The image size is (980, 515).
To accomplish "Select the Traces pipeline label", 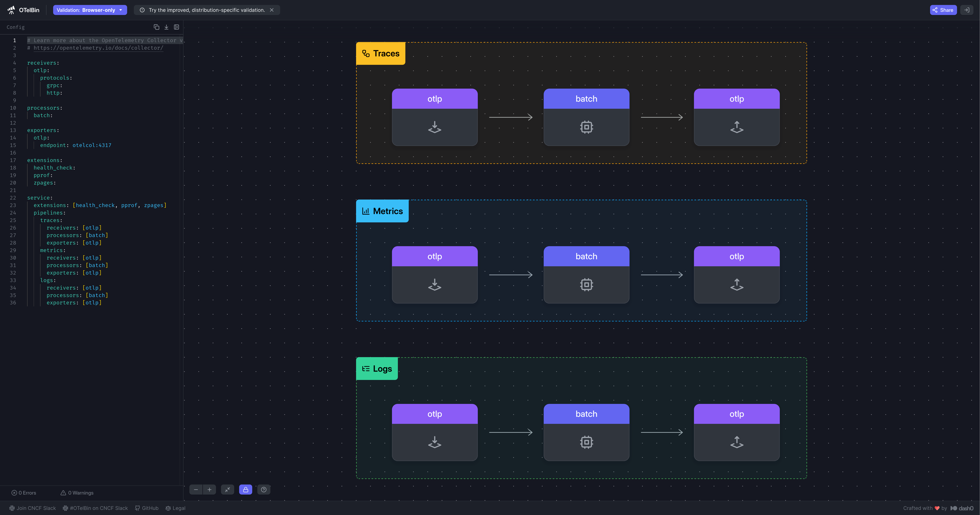I will tap(380, 54).
